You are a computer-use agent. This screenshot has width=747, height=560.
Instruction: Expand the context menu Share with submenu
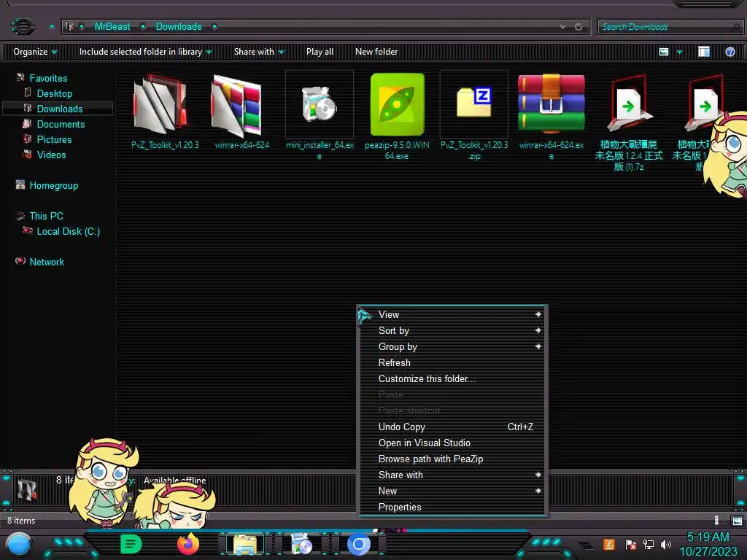pyautogui.click(x=452, y=475)
